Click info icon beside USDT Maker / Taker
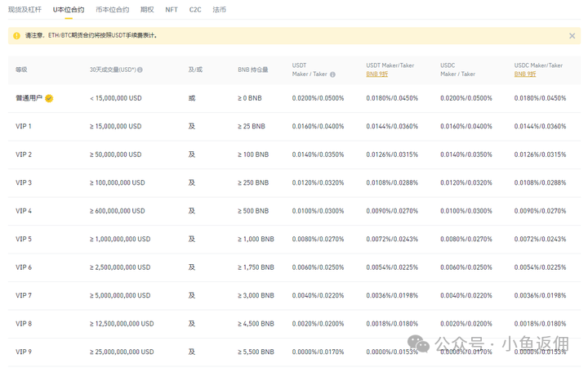This screenshot has height=368, width=588. tap(332, 74)
